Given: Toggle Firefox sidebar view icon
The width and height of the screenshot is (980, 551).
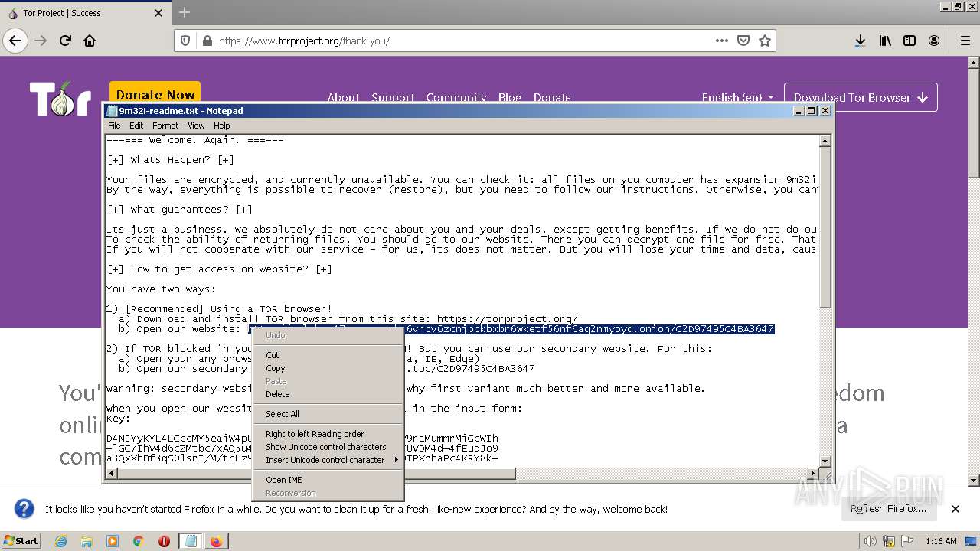Looking at the screenshot, I should [910, 41].
